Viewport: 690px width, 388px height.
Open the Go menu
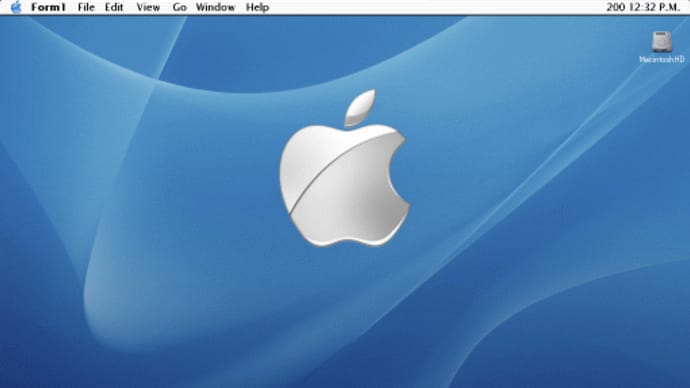click(x=179, y=7)
